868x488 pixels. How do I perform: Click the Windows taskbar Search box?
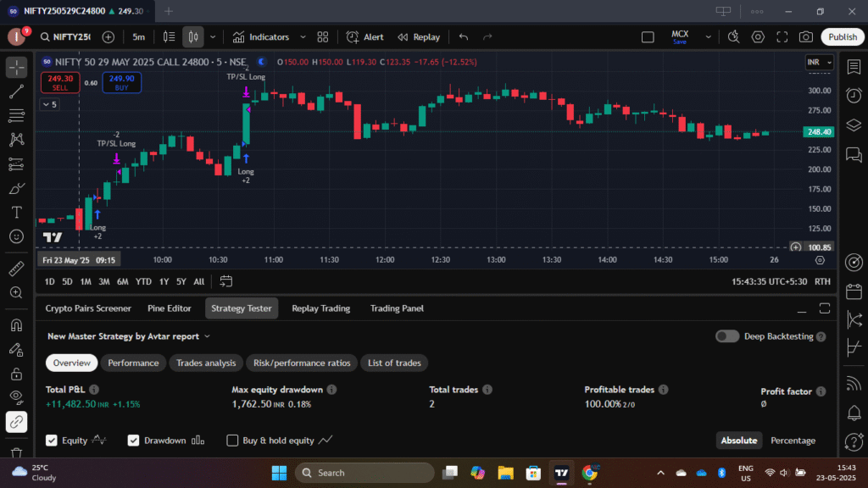(364, 473)
